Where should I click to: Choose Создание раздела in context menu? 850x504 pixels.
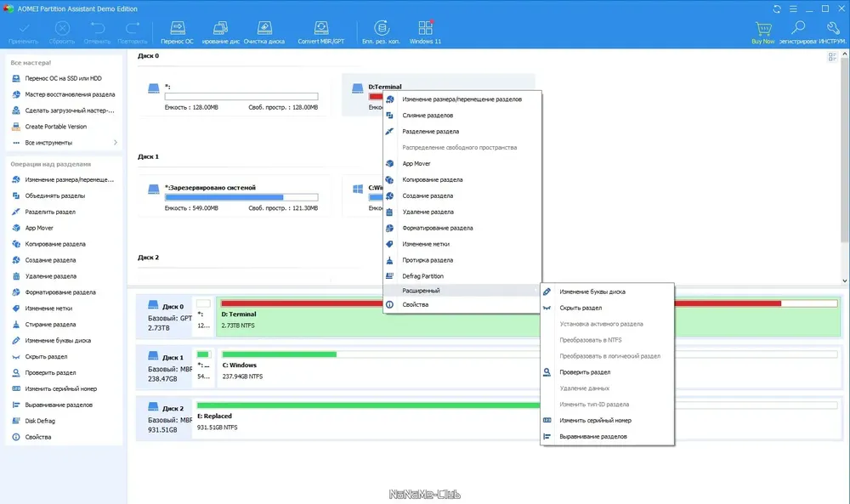click(462, 195)
